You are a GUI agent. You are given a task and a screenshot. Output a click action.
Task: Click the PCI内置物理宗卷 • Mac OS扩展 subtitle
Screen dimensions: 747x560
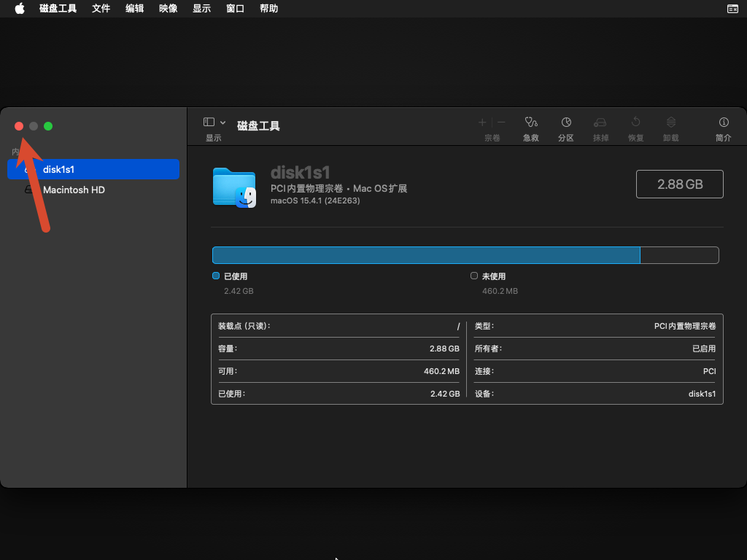tap(338, 189)
